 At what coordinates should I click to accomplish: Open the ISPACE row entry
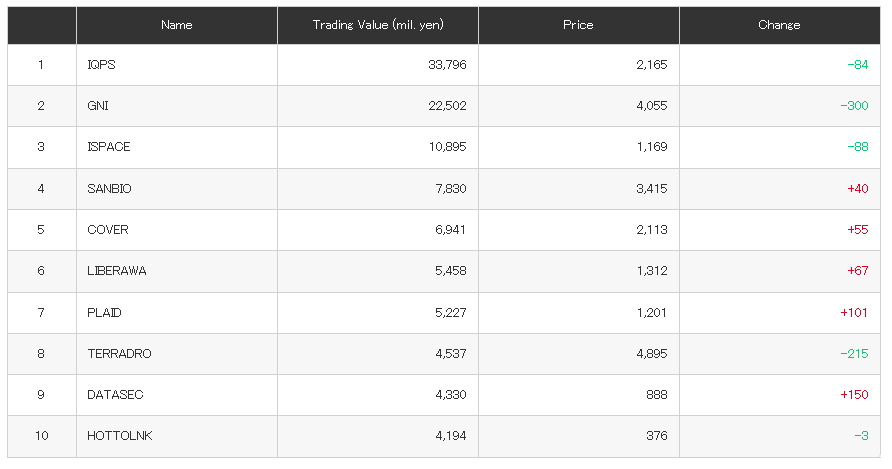click(109, 147)
